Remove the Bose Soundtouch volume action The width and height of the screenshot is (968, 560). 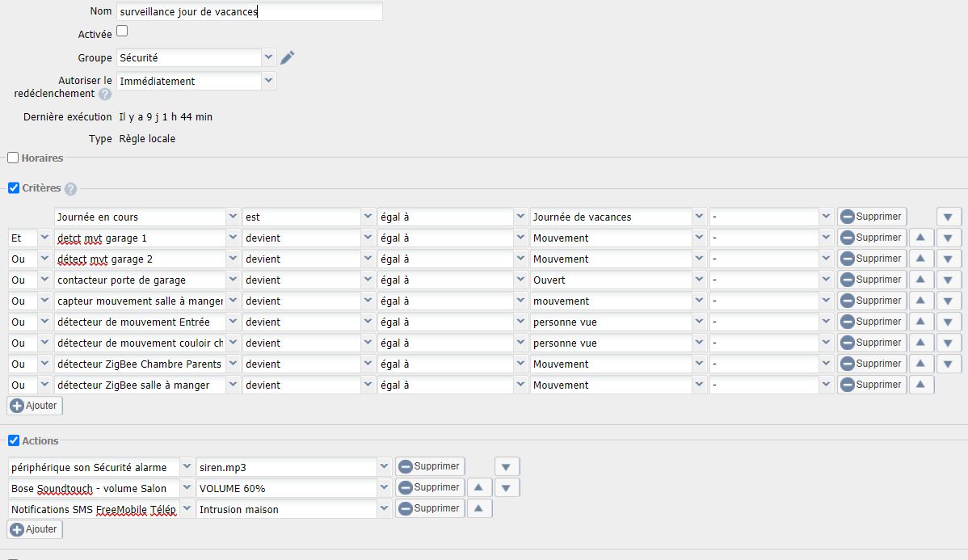click(429, 487)
